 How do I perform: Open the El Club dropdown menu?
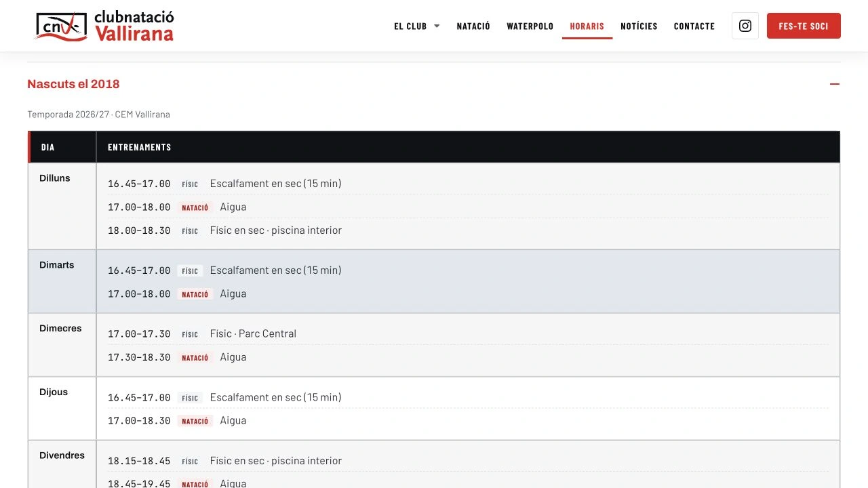pyautogui.click(x=417, y=26)
